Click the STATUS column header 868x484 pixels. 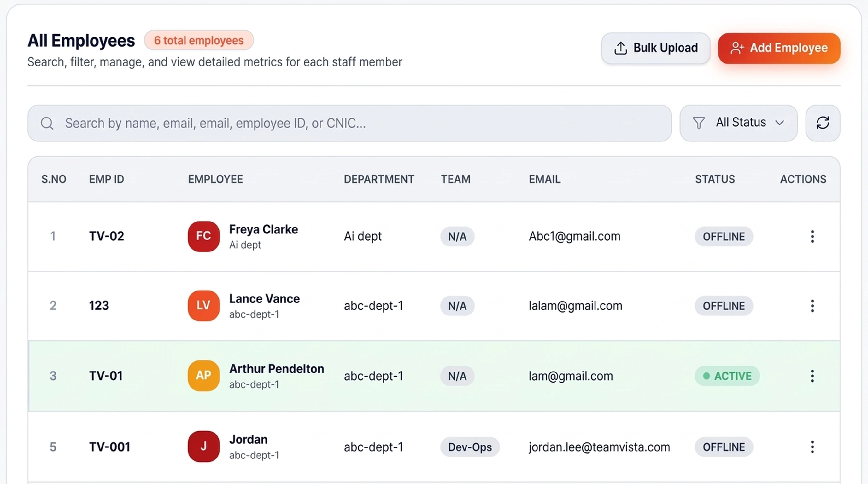[715, 179]
